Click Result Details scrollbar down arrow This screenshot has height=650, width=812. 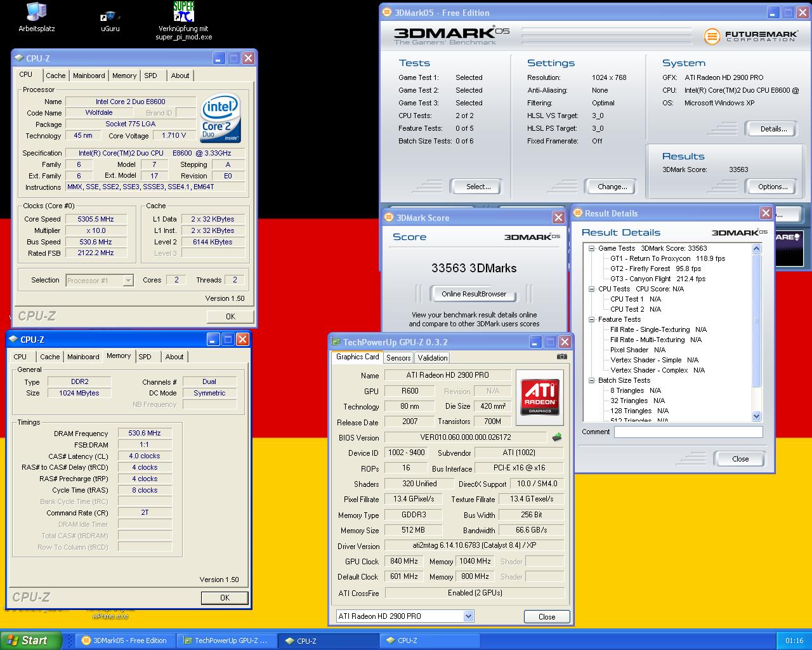pyautogui.click(x=756, y=416)
